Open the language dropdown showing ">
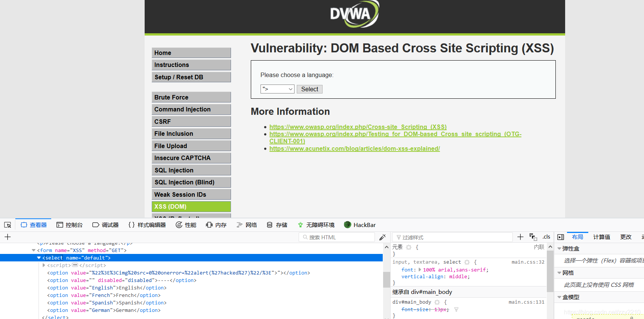 click(277, 89)
